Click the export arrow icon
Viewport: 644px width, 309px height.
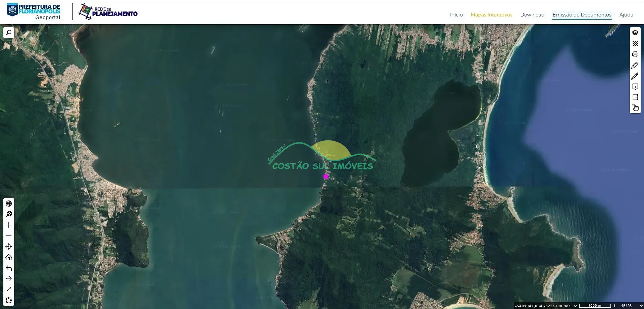[635, 97]
